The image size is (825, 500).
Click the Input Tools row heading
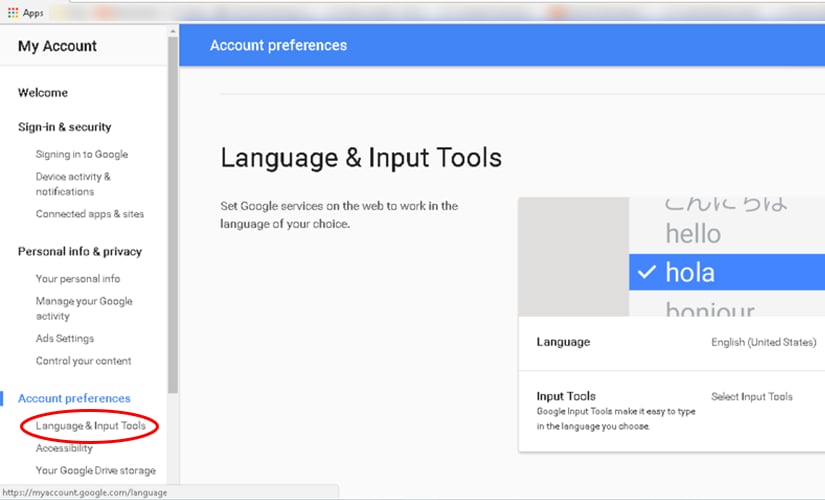[566, 396]
